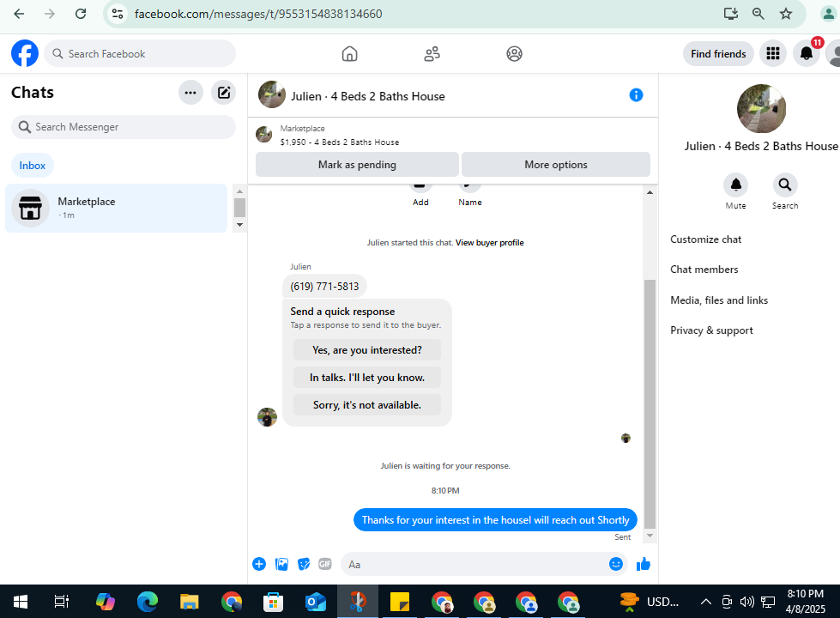This screenshot has height=618, width=840.
Task: Click Find friends button
Action: 718,53
